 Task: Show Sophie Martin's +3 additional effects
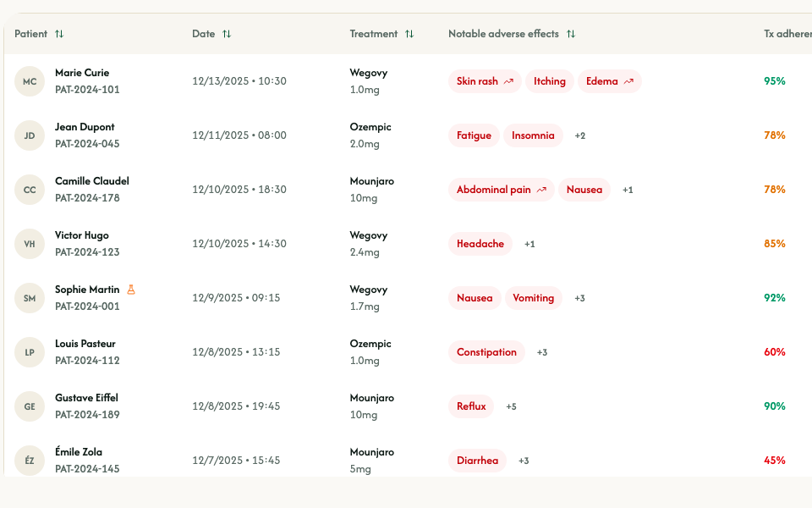tap(580, 298)
